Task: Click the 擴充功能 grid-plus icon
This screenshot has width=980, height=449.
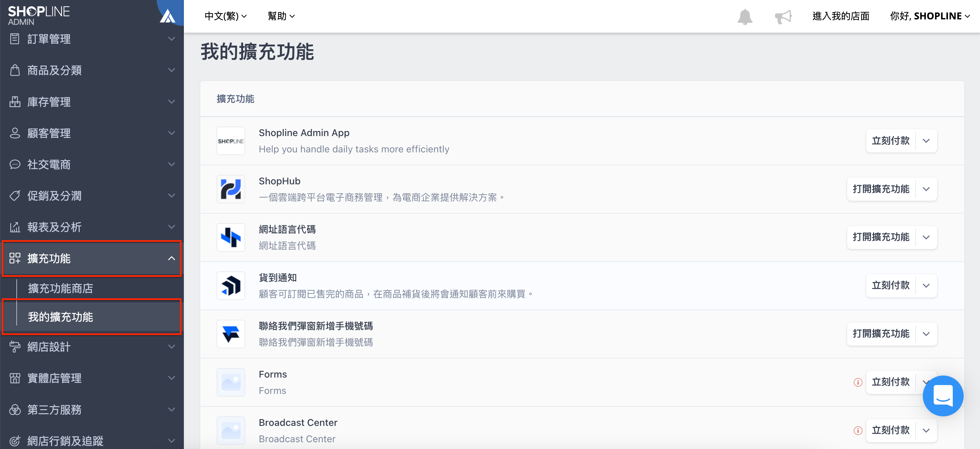Action: coord(14,258)
